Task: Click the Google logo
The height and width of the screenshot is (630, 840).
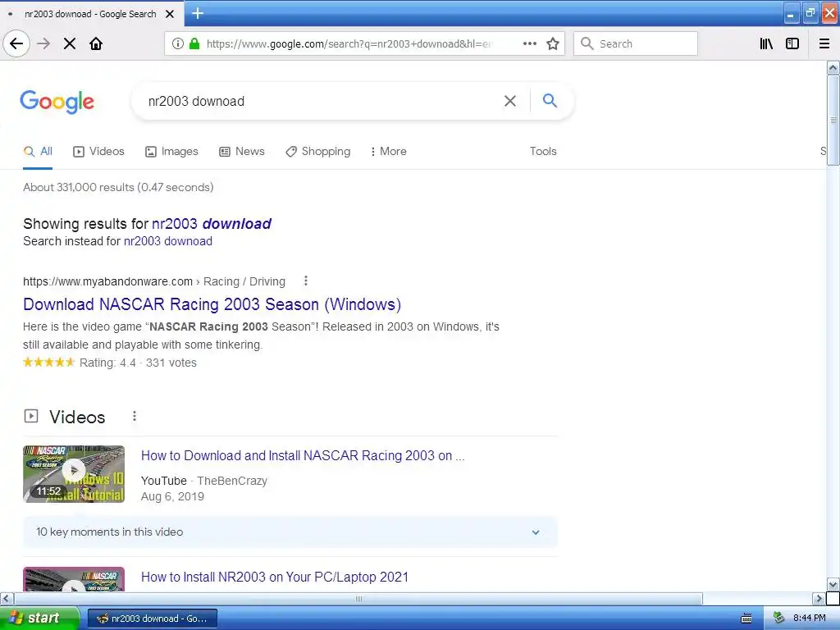Action: [x=57, y=101]
